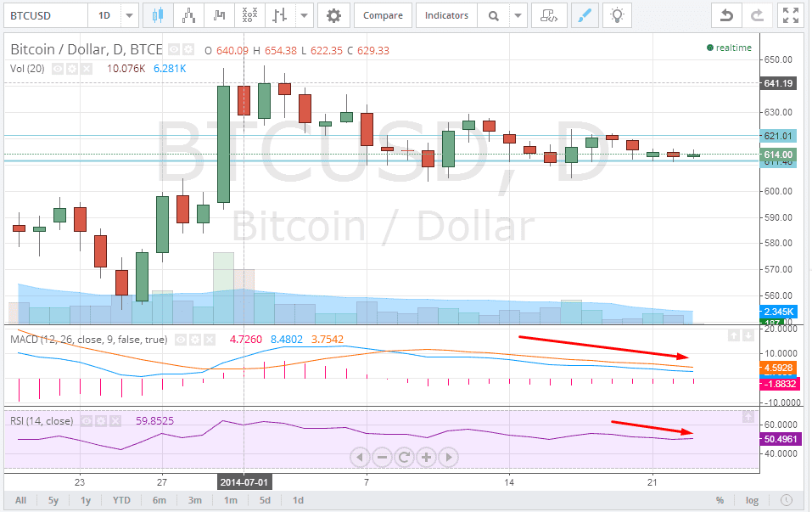Choose the Bars chart style icon
Screen dimensions: 812x512
pos(219,15)
